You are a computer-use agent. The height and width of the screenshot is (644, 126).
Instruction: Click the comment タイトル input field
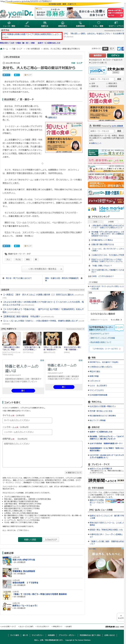coord(27,420)
